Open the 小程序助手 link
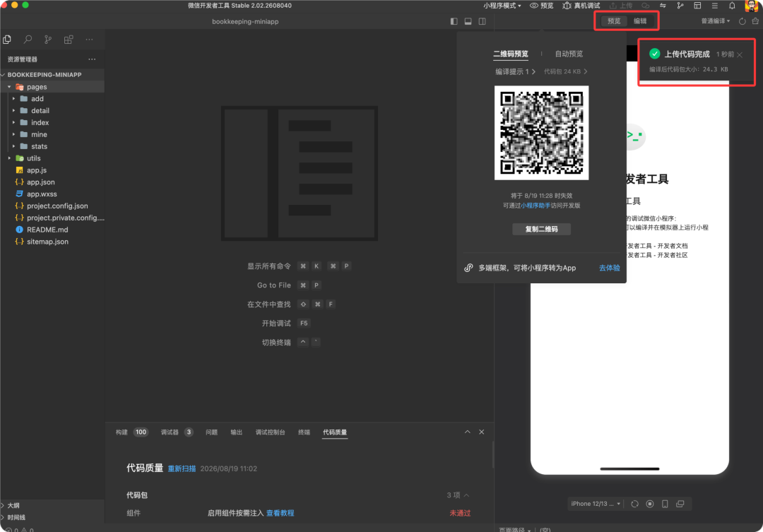This screenshot has width=763, height=532. coord(536,206)
